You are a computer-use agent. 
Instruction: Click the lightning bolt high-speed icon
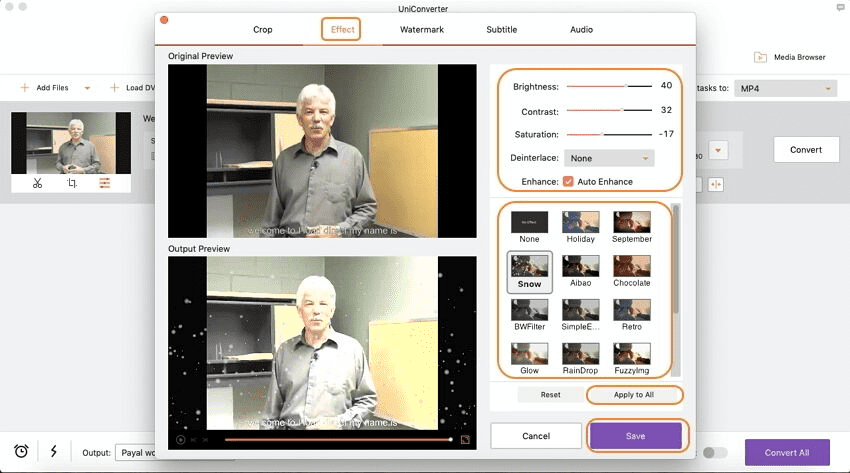(52, 452)
